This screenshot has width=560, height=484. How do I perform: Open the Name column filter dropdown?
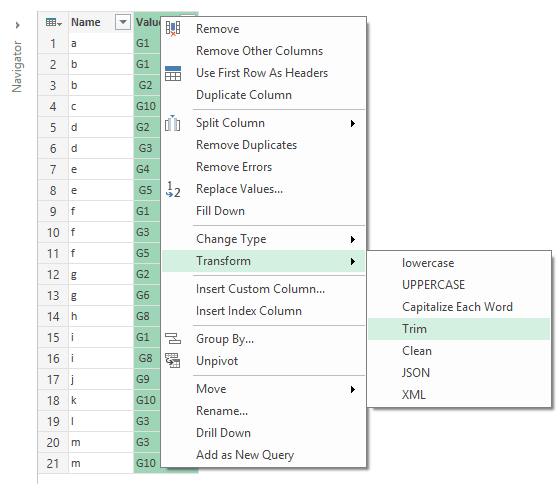122,22
